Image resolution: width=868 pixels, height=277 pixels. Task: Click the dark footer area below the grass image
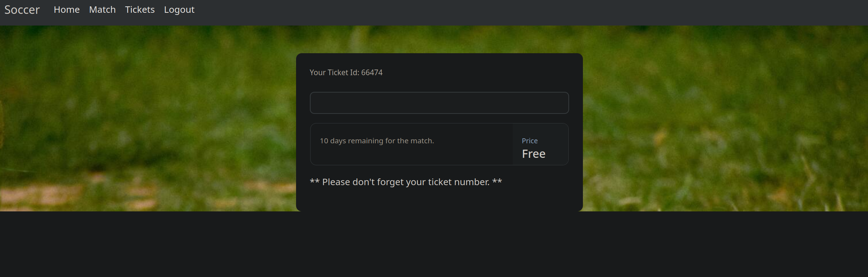tap(434, 245)
